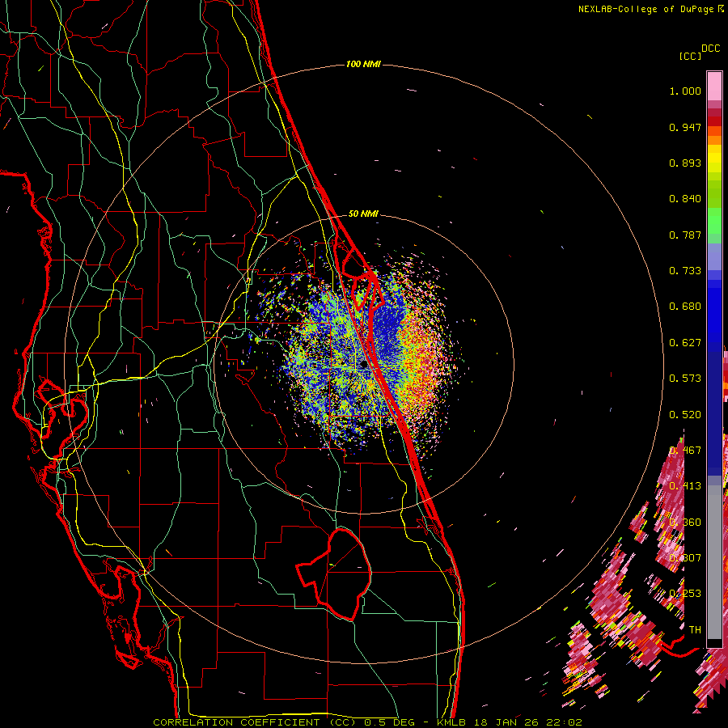Select the 0.253 legend value
Viewport: 728px width, 728px height.
tap(685, 594)
